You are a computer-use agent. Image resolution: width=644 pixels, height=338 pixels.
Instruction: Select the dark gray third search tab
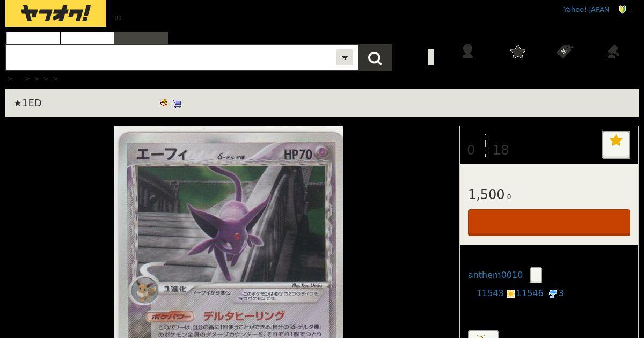pos(141,38)
